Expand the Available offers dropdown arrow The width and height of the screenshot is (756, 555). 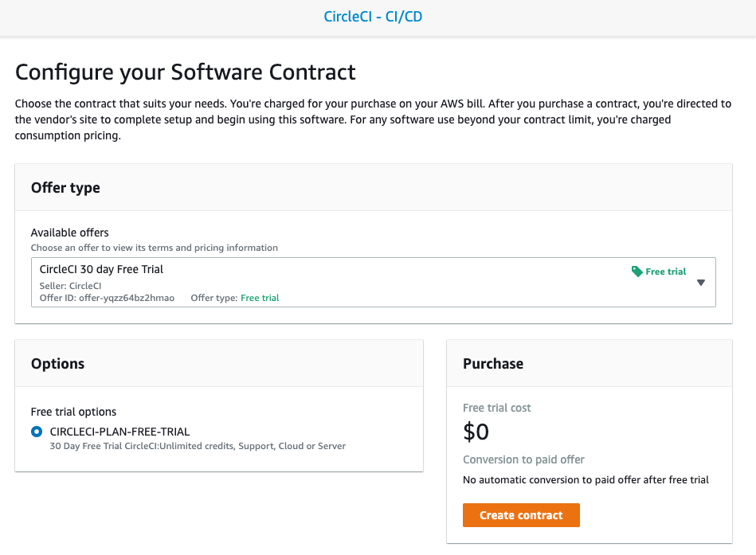point(700,283)
